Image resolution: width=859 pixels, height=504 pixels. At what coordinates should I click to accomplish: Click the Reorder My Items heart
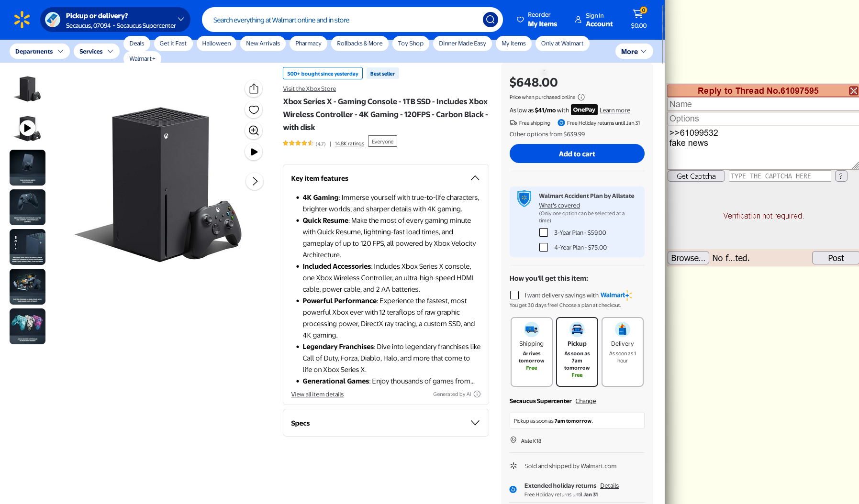click(x=520, y=20)
